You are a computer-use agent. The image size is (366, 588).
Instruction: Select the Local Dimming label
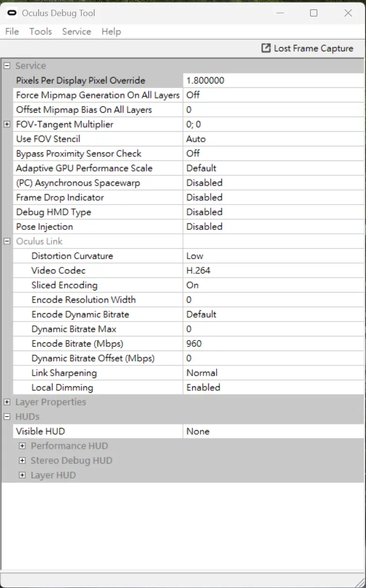[62, 387]
